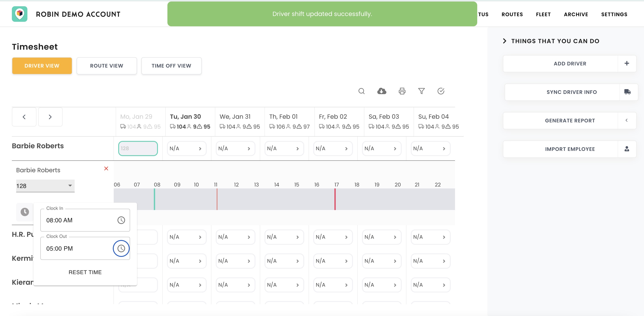Open the print timesheet icon

tap(402, 91)
